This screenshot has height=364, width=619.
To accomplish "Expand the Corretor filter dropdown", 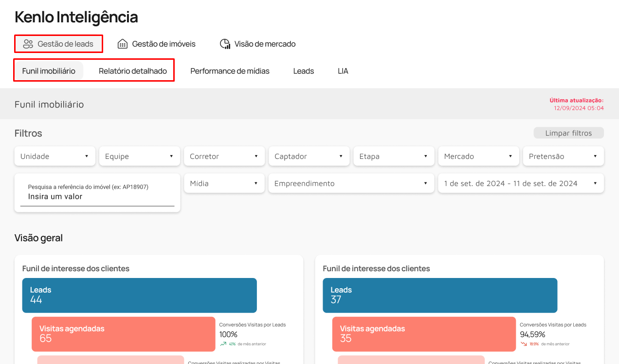I will click(224, 156).
